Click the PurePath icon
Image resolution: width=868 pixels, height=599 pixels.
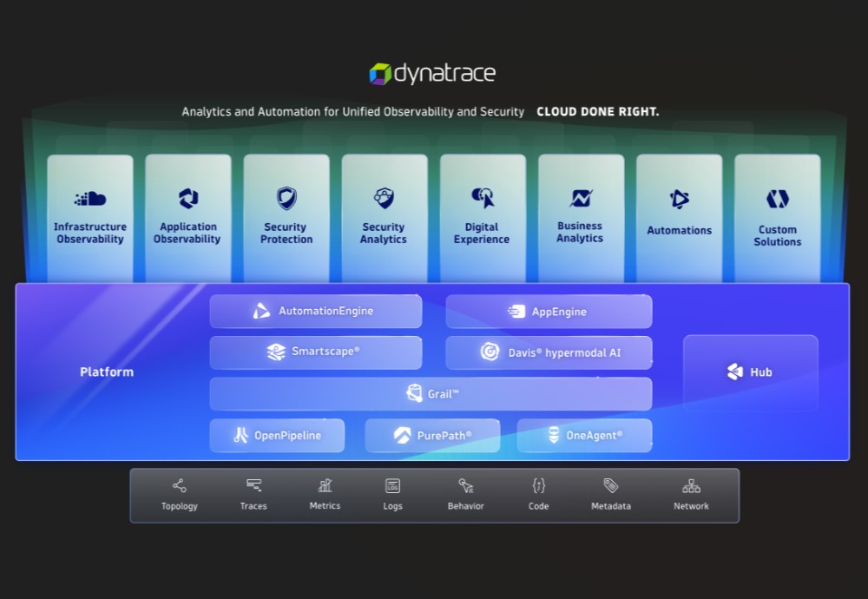point(403,436)
